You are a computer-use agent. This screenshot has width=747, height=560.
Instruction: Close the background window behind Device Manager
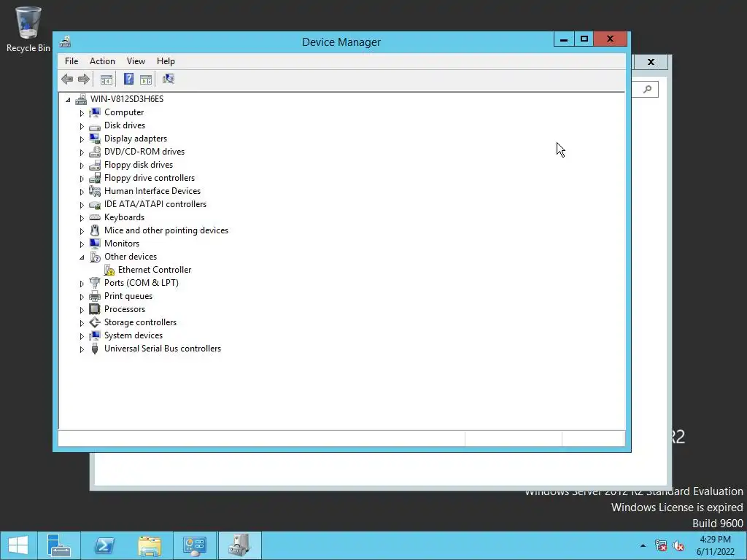pyautogui.click(x=651, y=62)
